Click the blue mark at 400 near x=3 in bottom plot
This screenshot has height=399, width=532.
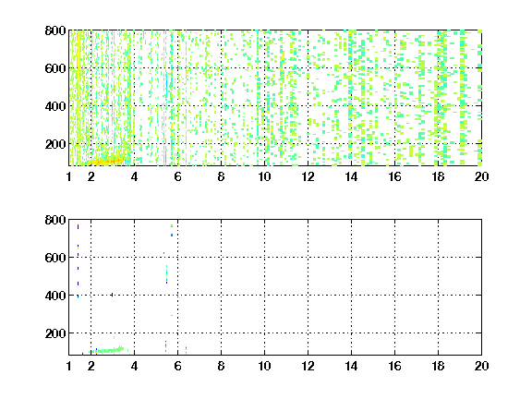tap(112, 295)
